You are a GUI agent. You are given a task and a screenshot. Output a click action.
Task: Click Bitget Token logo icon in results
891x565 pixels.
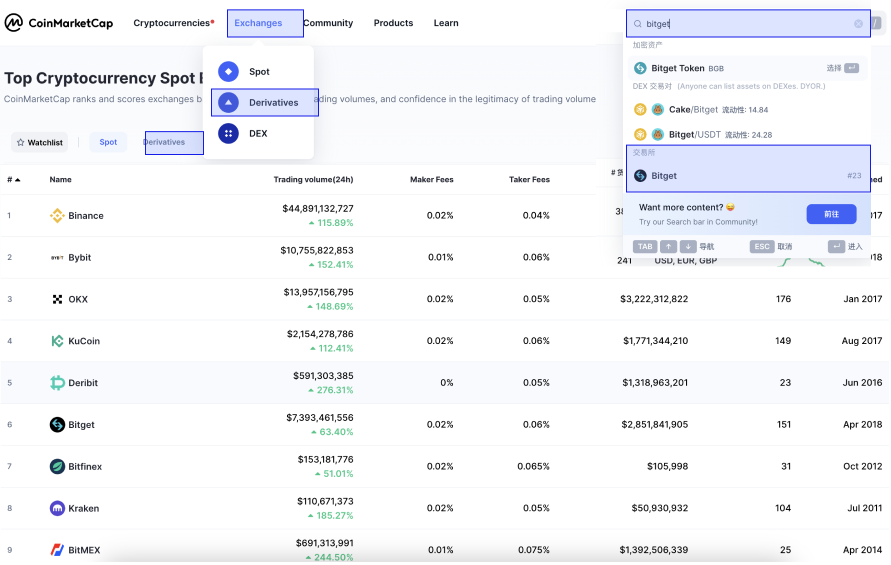tap(640, 68)
